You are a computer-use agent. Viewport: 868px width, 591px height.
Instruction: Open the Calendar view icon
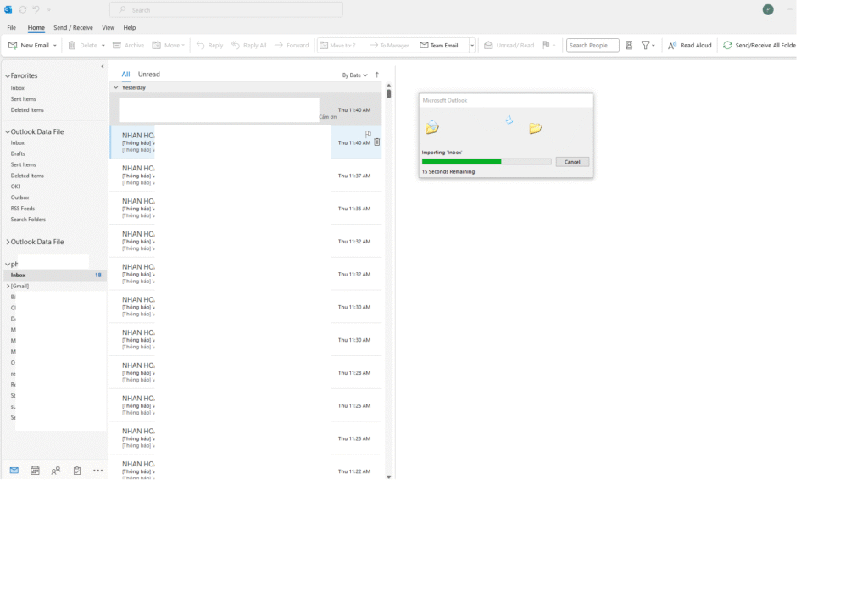coord(35,471)
